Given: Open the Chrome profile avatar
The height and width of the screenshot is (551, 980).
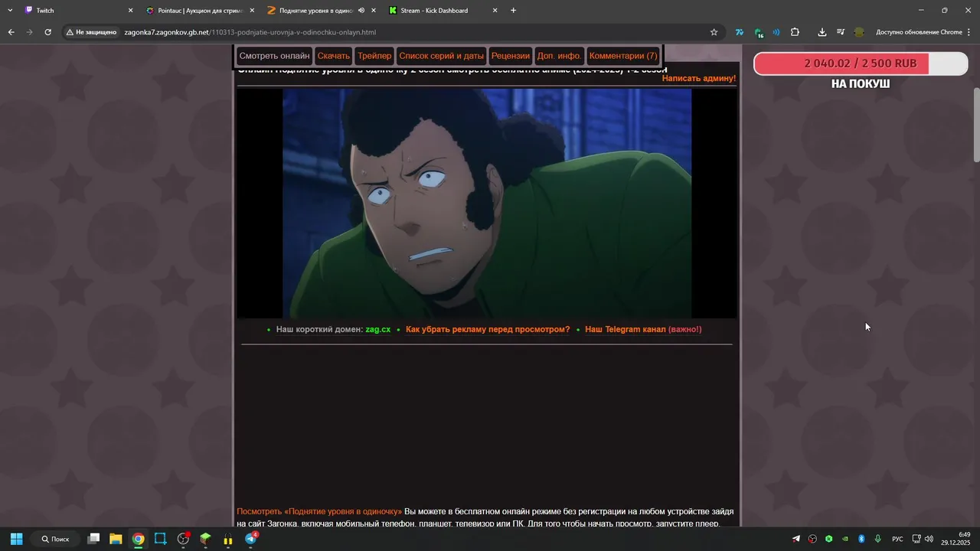Looking at the screenshot, I should 859,32.
